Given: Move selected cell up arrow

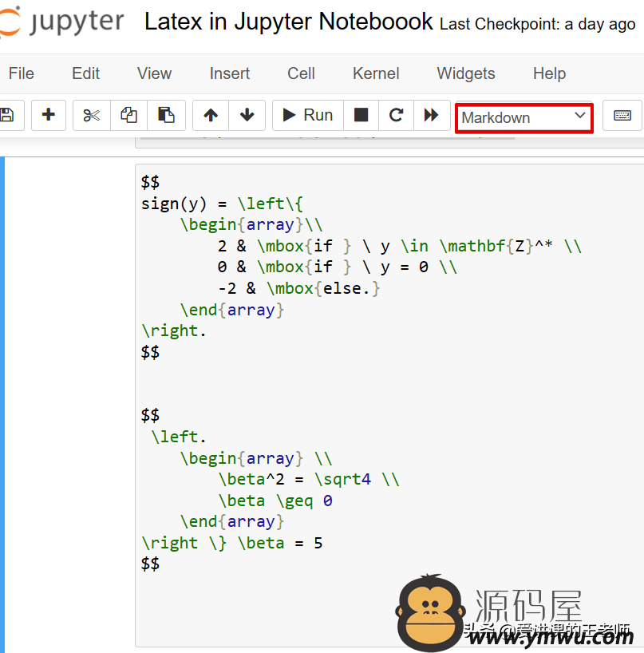Looking at the screenshot, I should coord(211,115).
